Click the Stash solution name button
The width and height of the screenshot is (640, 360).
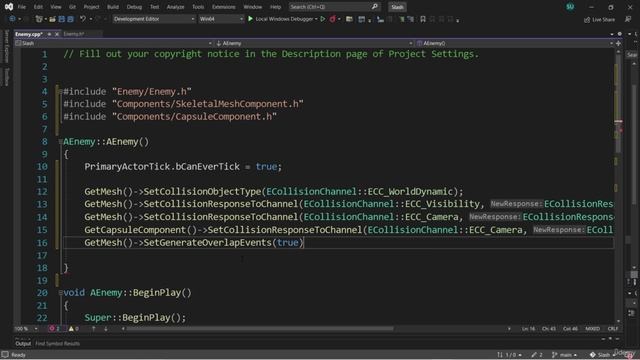397,7
